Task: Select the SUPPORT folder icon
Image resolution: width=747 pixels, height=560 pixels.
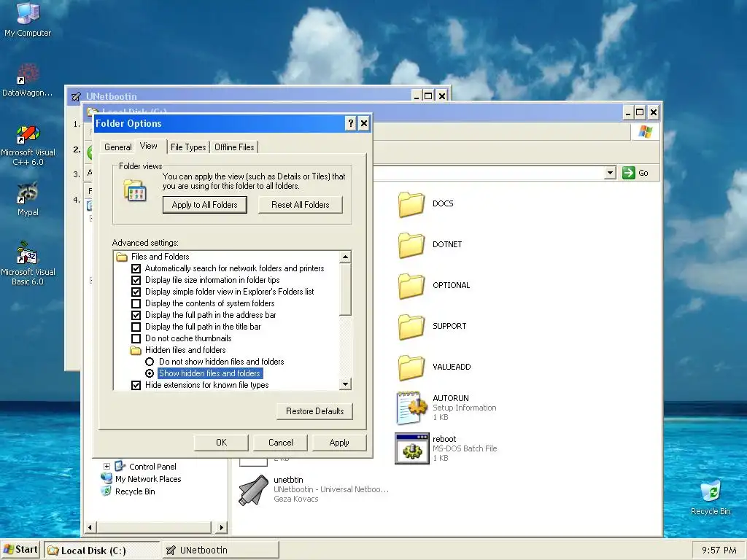Action: (x=411, y=327)
